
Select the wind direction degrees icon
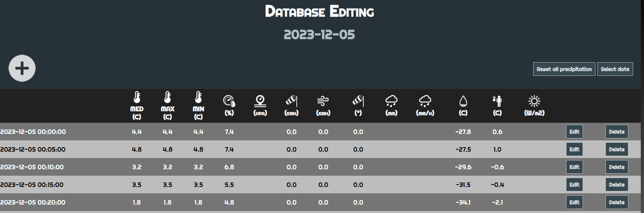pos(358,101)
